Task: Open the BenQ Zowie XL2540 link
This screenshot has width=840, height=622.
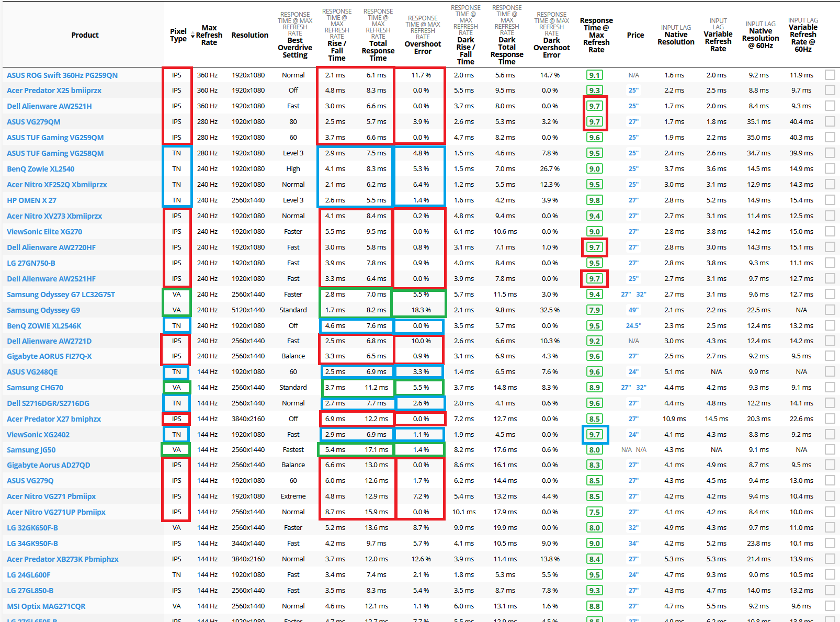Action: point(41,169)
